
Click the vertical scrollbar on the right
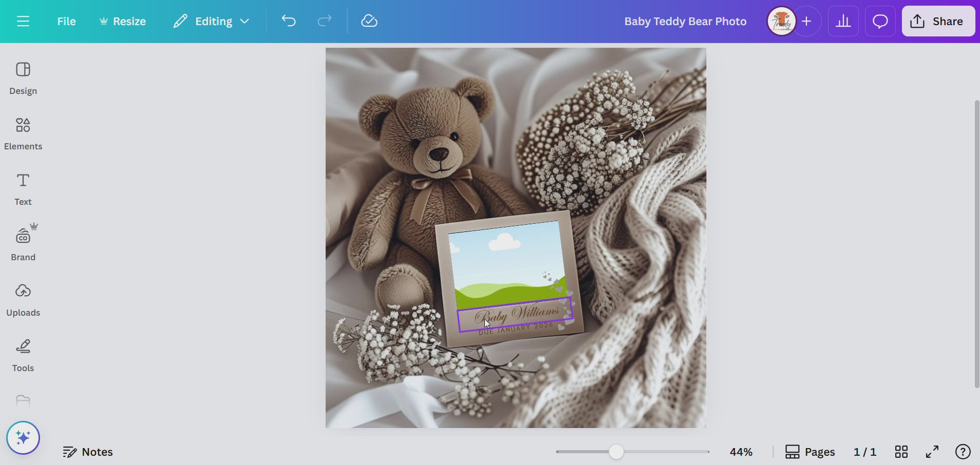977,244
